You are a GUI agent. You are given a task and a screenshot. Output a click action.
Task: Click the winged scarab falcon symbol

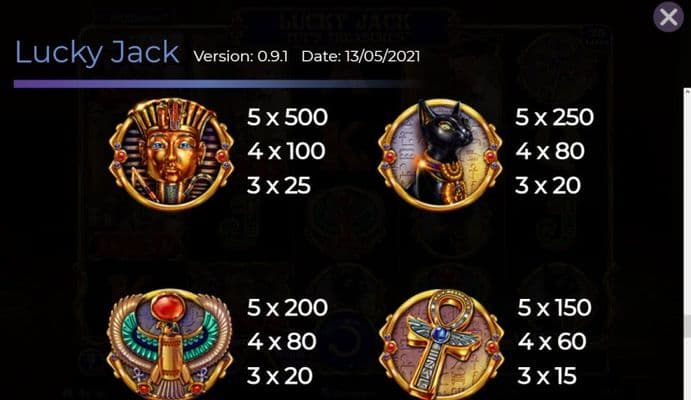click(170, 344)
